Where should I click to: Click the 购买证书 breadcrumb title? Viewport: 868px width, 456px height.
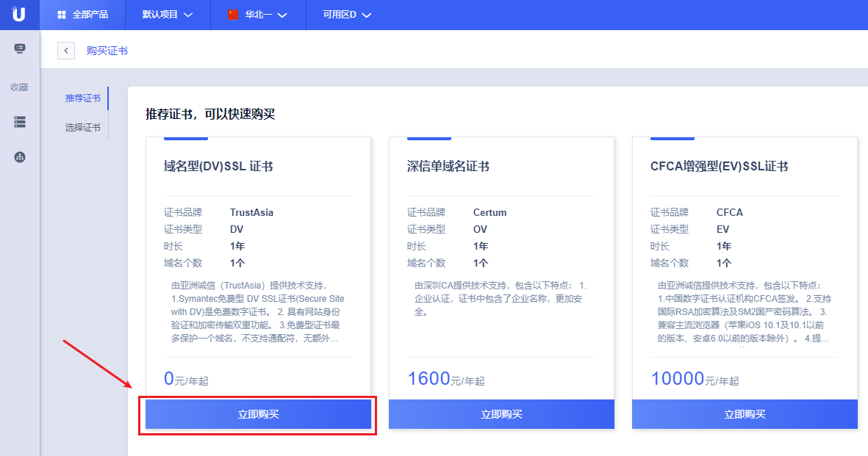pyautogui.click(x=107, y=51)
